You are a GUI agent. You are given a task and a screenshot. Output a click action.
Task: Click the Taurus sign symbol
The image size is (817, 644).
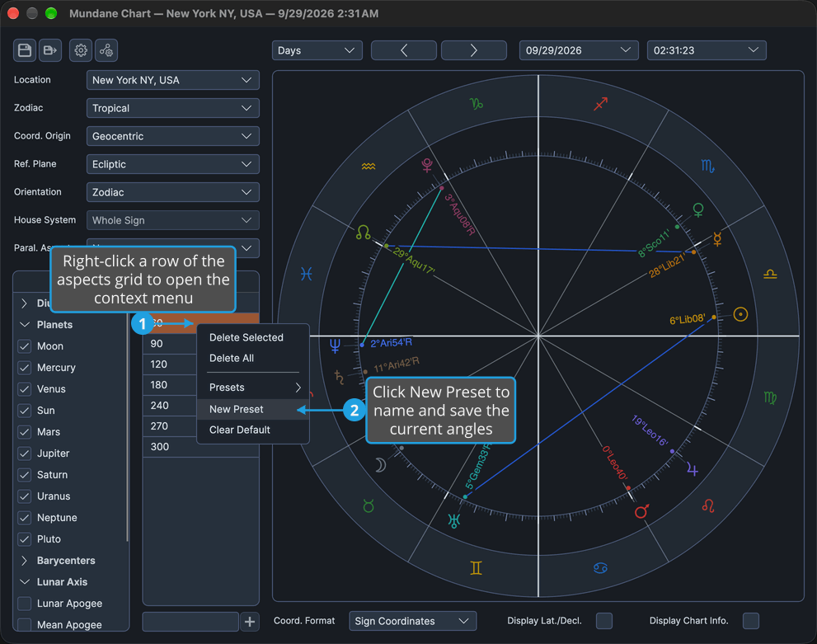coord(369,506)
